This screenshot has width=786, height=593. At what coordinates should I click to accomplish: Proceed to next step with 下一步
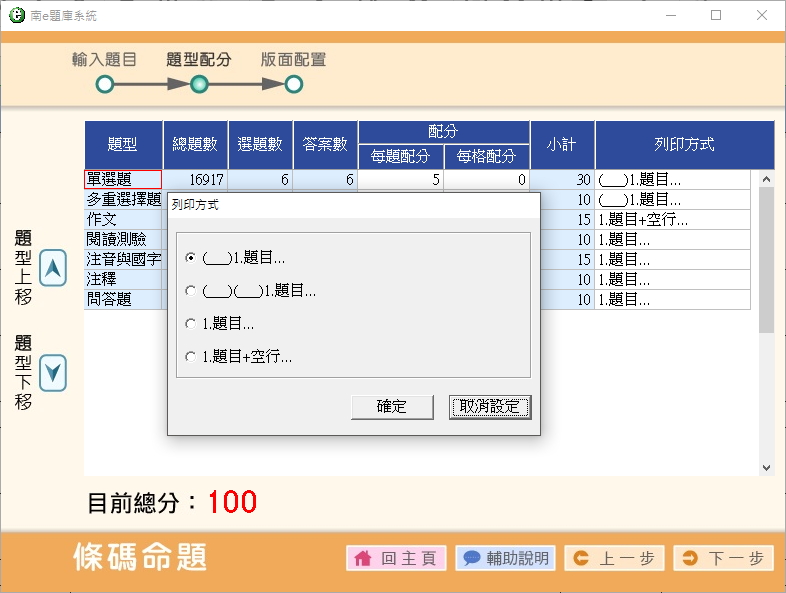[x=723, y=558]
